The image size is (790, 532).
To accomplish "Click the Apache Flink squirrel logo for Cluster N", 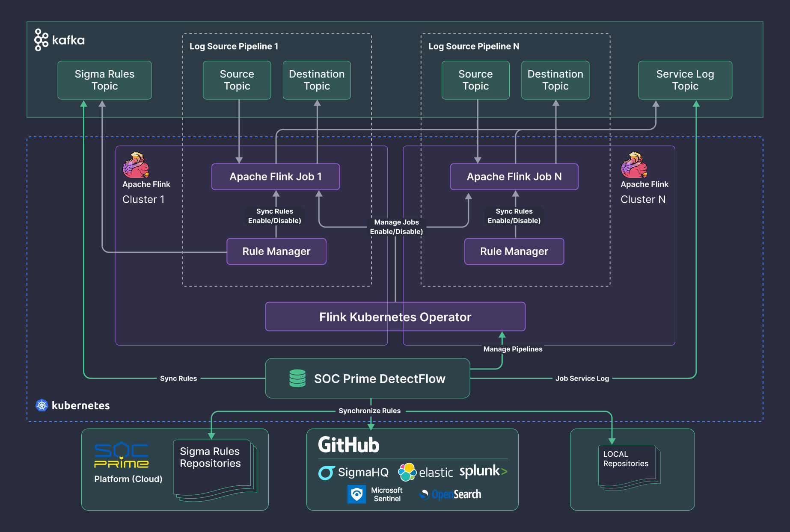I will click(x=634, y=165).
